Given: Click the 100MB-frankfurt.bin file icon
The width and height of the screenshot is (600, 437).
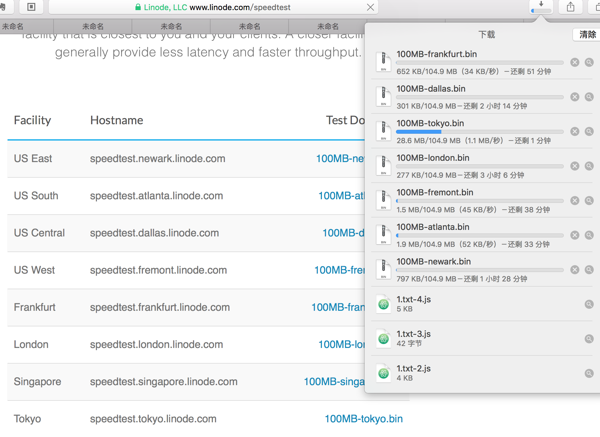Looking at the screenshot, I should pyautogui.click(x=383, y=62).
